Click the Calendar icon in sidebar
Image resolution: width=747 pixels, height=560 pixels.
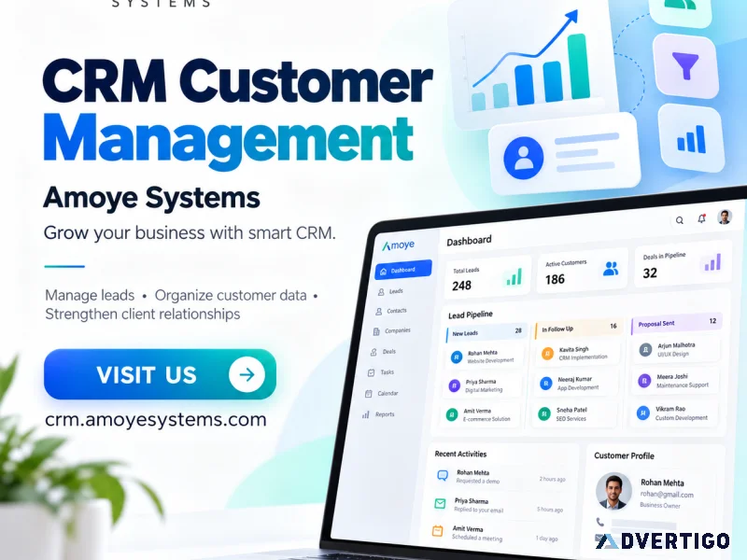(x=368, y=394)
